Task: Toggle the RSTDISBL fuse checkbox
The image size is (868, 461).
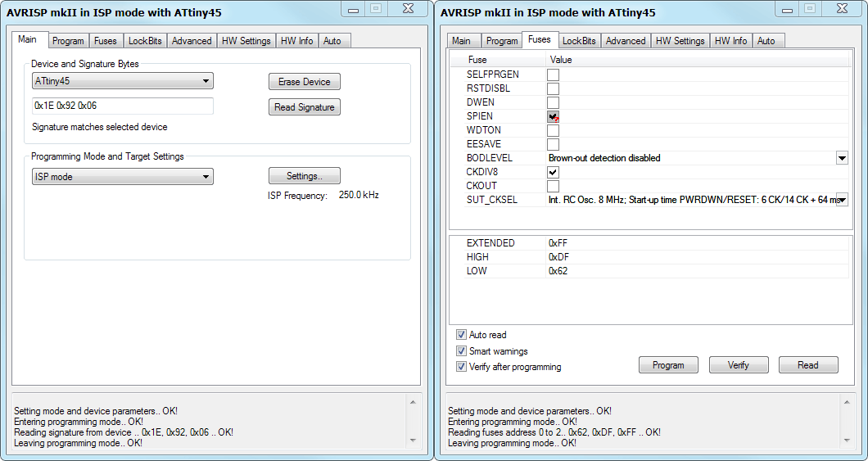Action: pos(553,88)
